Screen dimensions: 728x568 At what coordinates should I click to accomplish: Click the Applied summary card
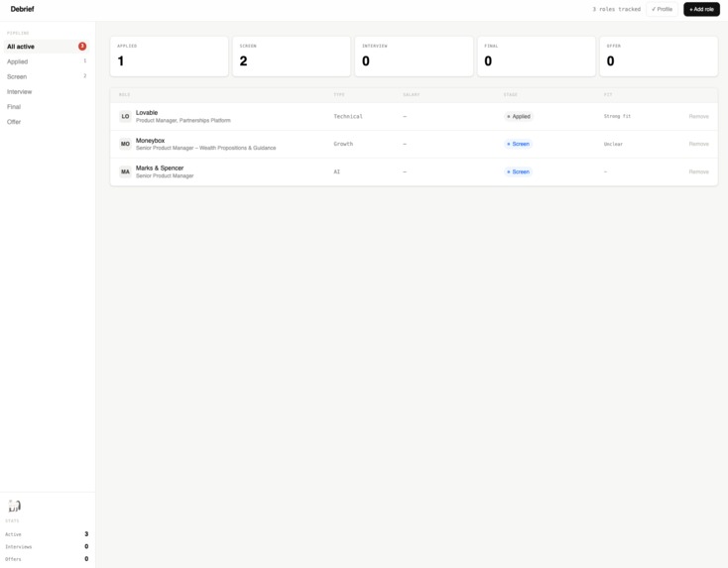(x=169, y=57)
